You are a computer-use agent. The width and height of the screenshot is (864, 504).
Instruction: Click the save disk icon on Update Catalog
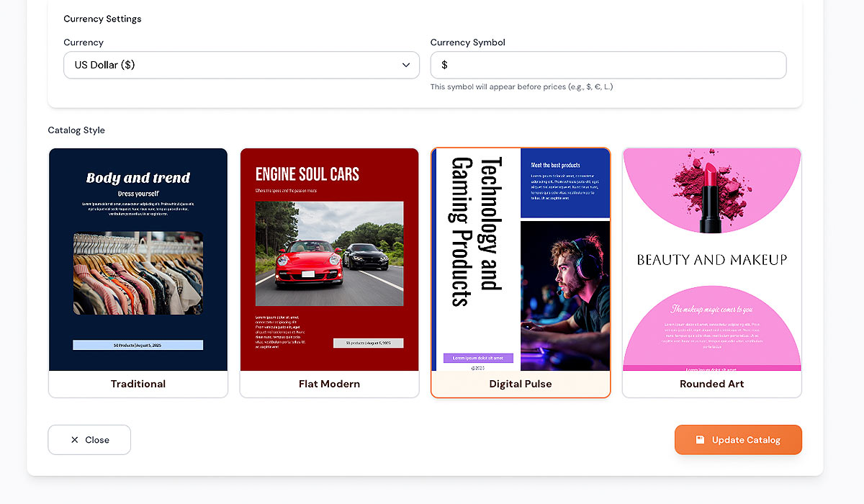[x=700, y=440]
